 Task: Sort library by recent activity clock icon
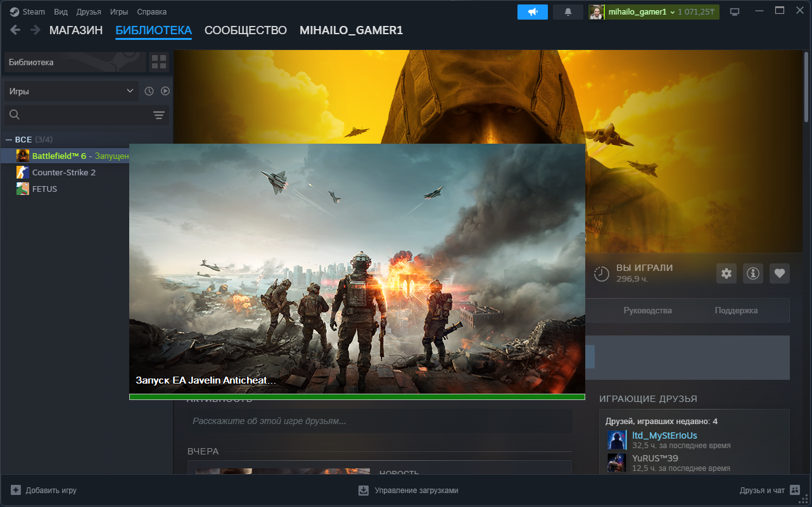149,91
